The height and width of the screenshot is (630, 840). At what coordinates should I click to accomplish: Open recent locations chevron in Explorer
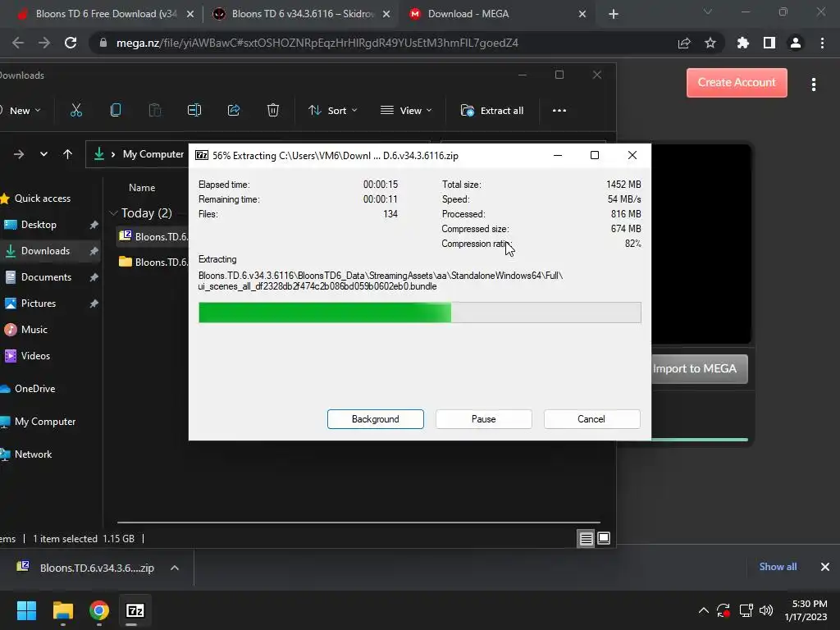pos(44,154)
